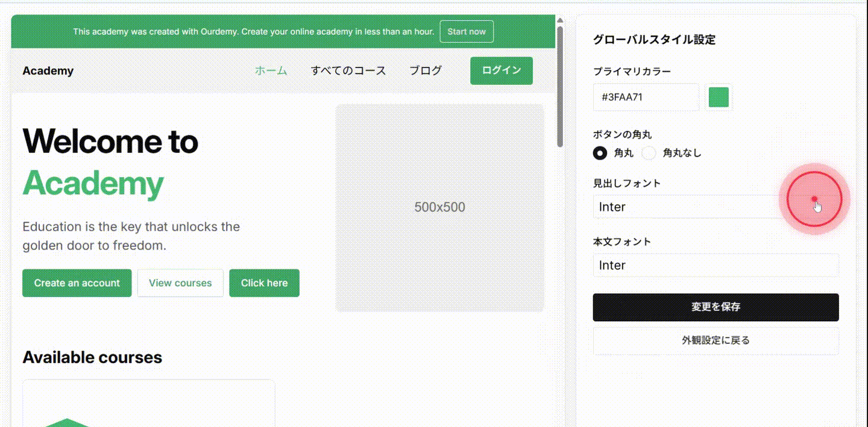Click the ログイン login button
Image resolution: width=868 pixels, height=427 pixels.
pyautogui.click(x=501, y=70)
